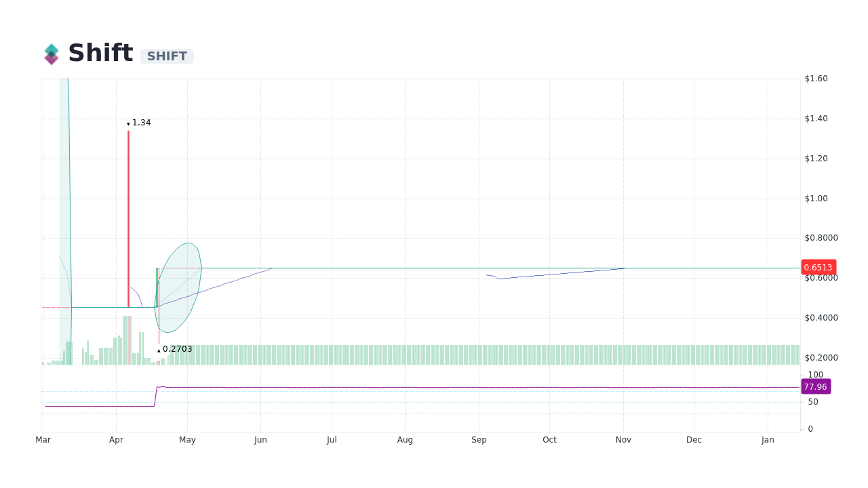868x488 pixels.
Task: Click the Shift diamond logo icon
Action: click(52, 53)
